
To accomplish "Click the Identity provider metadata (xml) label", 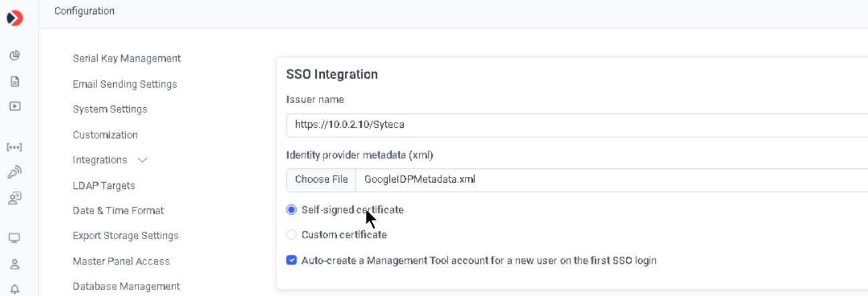I will pos(360,155).
